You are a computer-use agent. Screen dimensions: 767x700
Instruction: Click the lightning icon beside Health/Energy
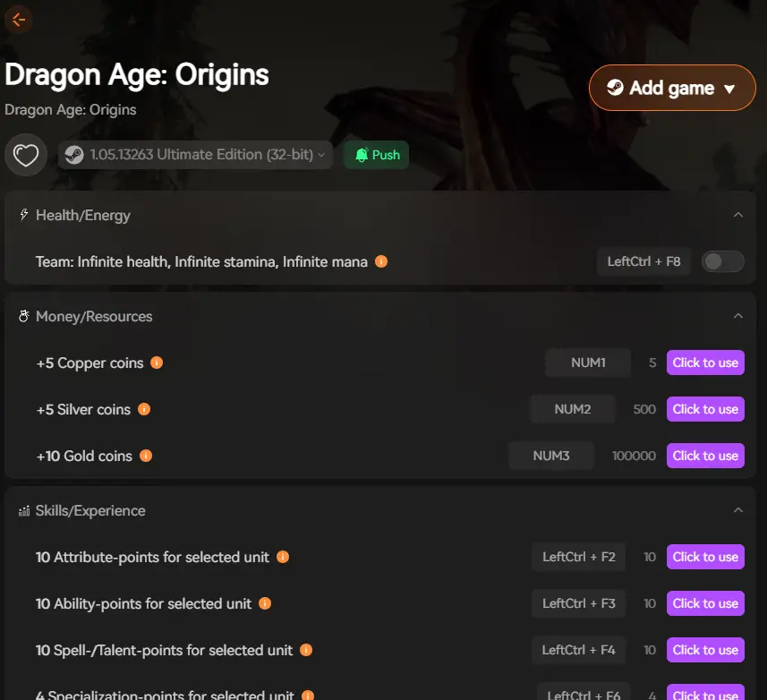click(x=21, y=215)
